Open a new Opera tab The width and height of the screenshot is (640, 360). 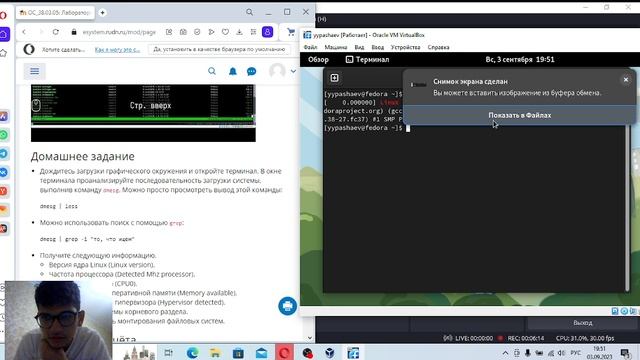(102, 13)
